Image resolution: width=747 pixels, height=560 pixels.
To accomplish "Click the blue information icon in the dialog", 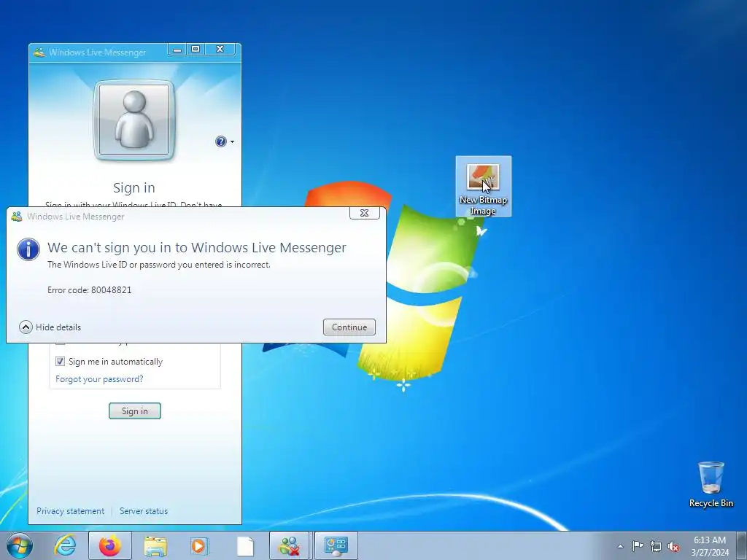I will (x=28, y=249).
